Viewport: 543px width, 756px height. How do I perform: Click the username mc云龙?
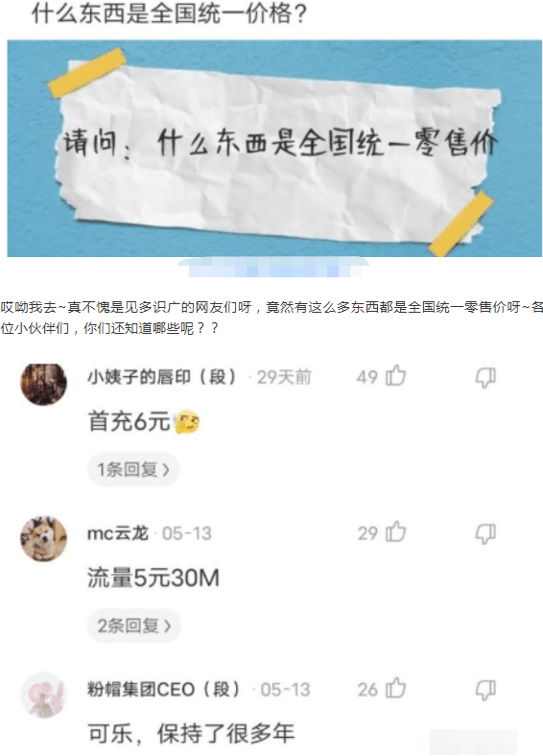pyautogui.click(x=118, y=533)
